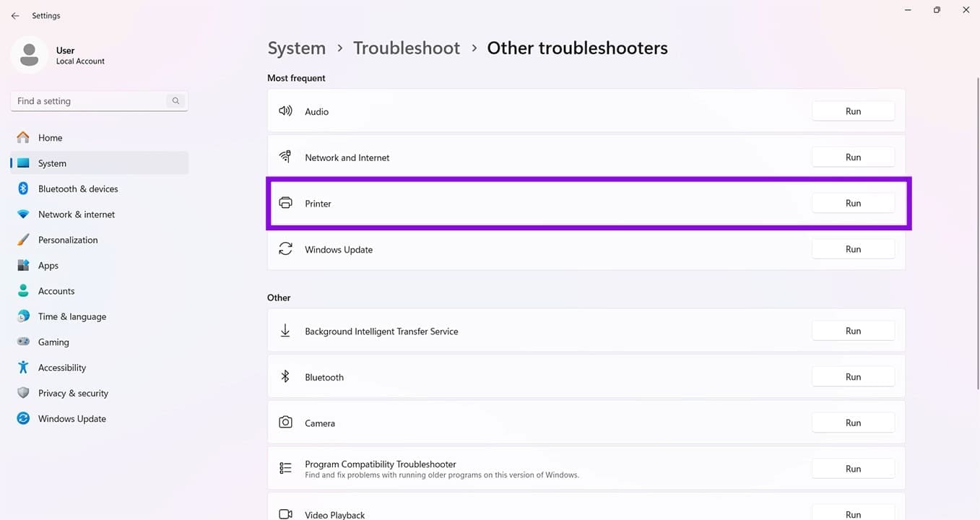This screenshot has height=520, width=980.
Task: Click the user profile avatar
Action: pyautogui.click(x=30, y=55)
